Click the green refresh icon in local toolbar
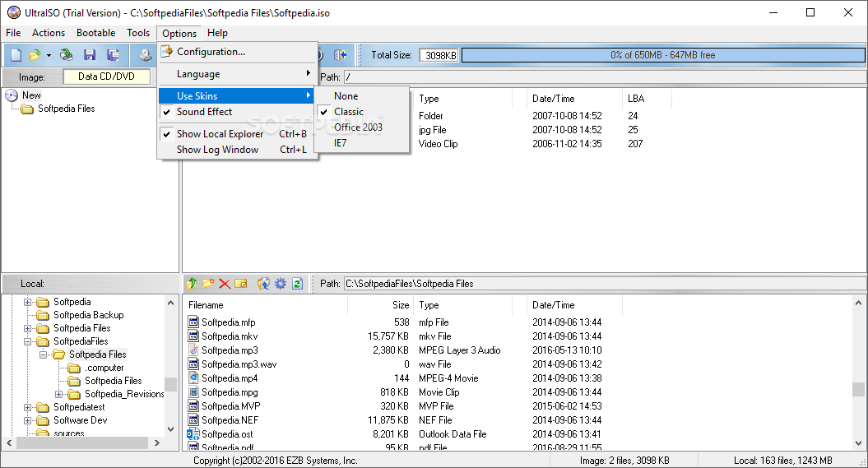The width and height of the screenshot is (868, 468). (x=297, y=284)
